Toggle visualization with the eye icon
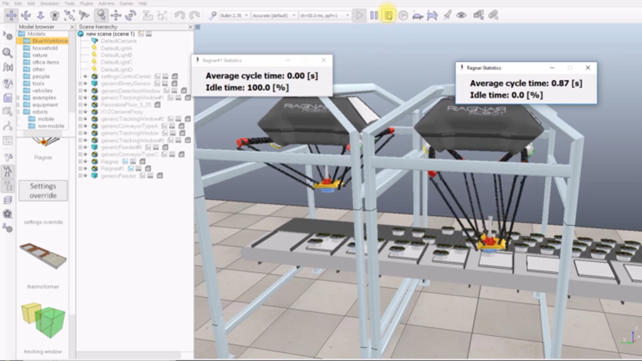The width and height of the screenshot is (642, 361). click(461, 16)
